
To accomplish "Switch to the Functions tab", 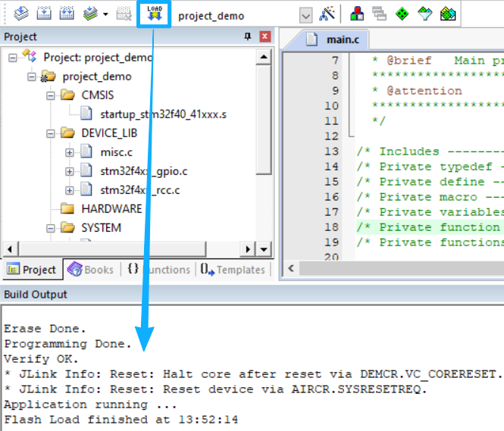I will 159,270.
